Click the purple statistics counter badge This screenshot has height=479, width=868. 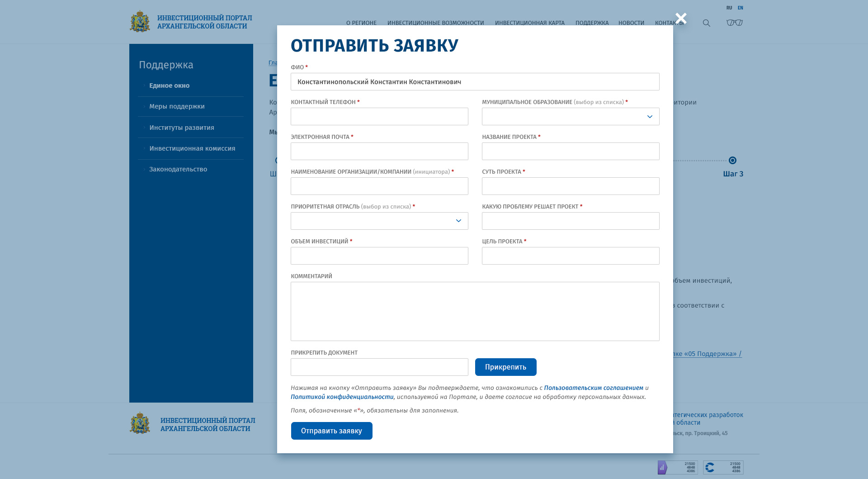click(x=677, y=467)
